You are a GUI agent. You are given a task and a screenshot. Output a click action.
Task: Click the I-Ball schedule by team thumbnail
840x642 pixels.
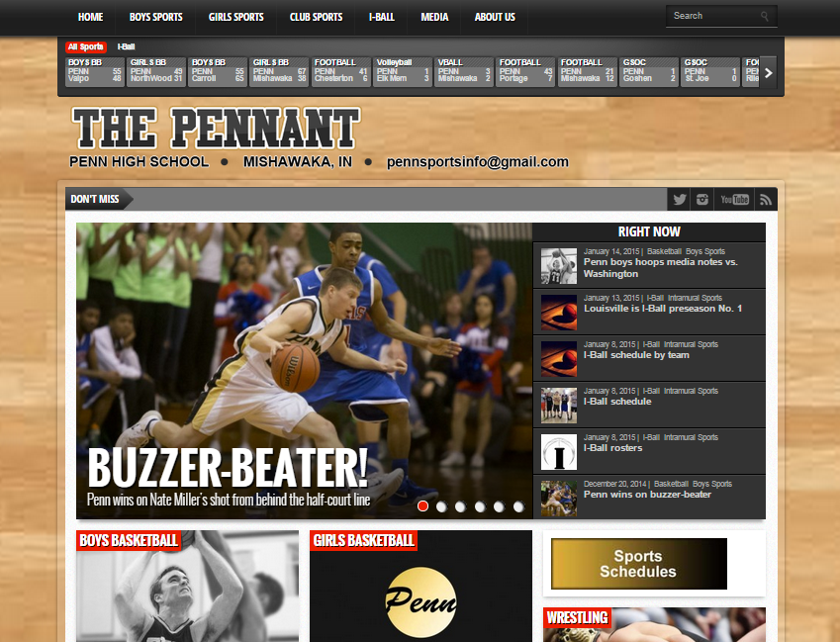pyautogui.click(x=559, y=359)
